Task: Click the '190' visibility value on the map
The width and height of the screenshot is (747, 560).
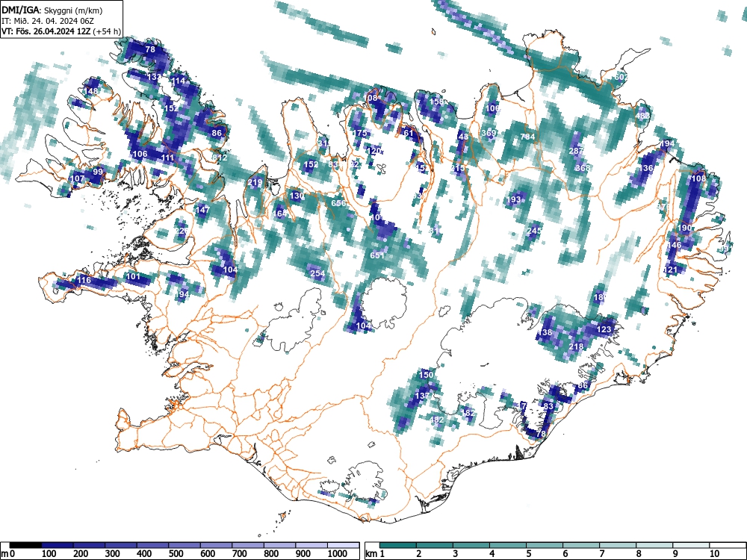Action: click(x=684, y=228)
